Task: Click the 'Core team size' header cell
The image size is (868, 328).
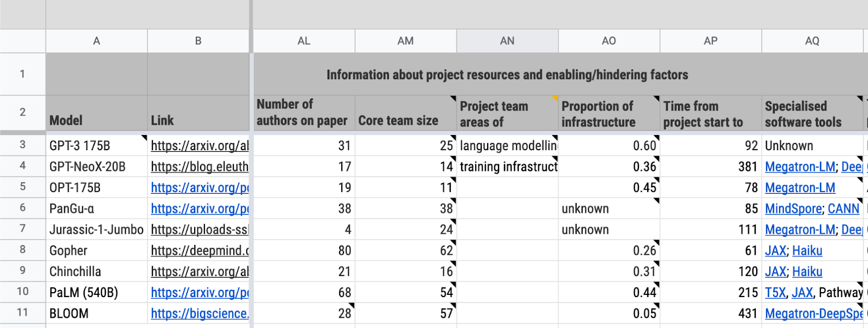Action: tap(405, 113)
